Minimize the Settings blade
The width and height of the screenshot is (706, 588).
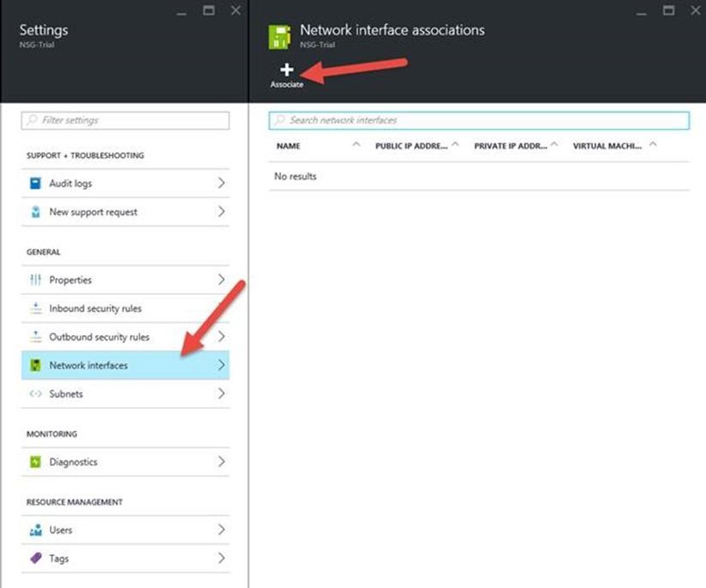(182, 14)
